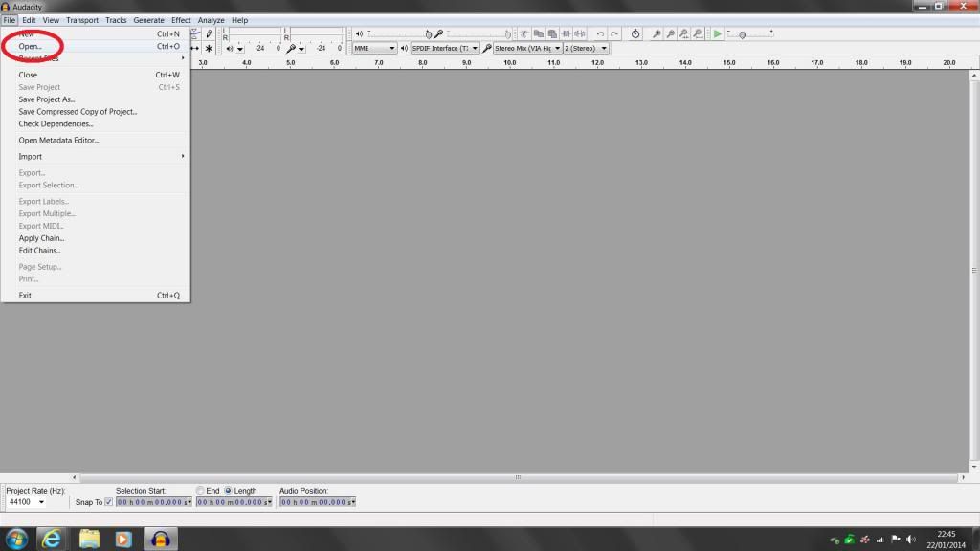This screenshot has height=551, width=980.
Task: Choose Exit in the File menu
Action: coord(95,295)
